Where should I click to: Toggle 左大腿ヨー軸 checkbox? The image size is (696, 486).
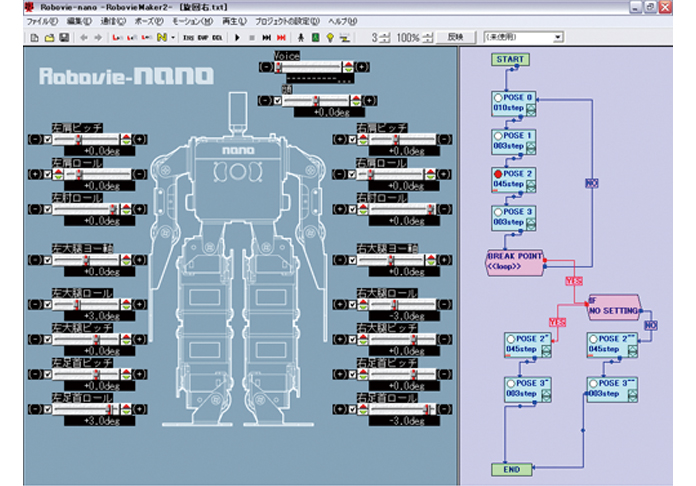pos(47,260)
